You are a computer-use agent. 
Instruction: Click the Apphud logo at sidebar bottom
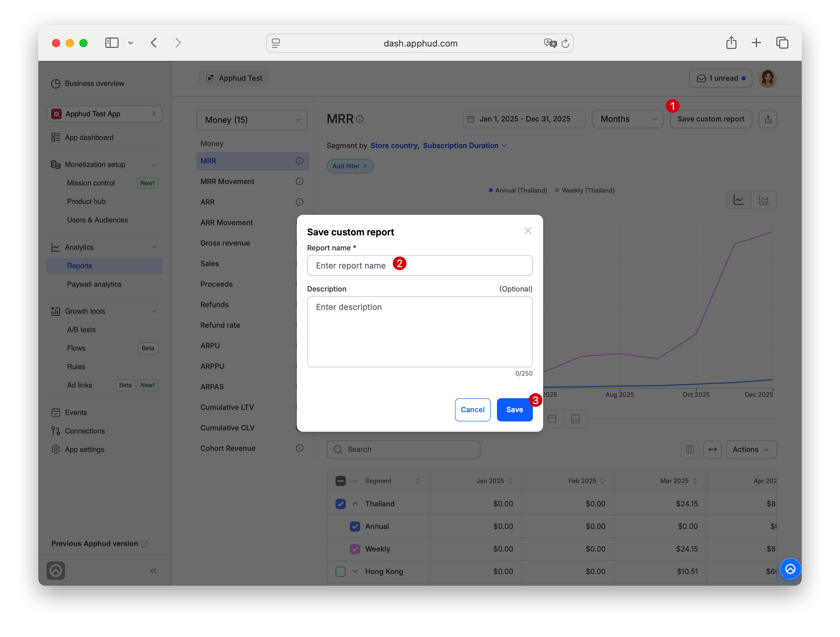pyautogui.click(x=56, y=571)
